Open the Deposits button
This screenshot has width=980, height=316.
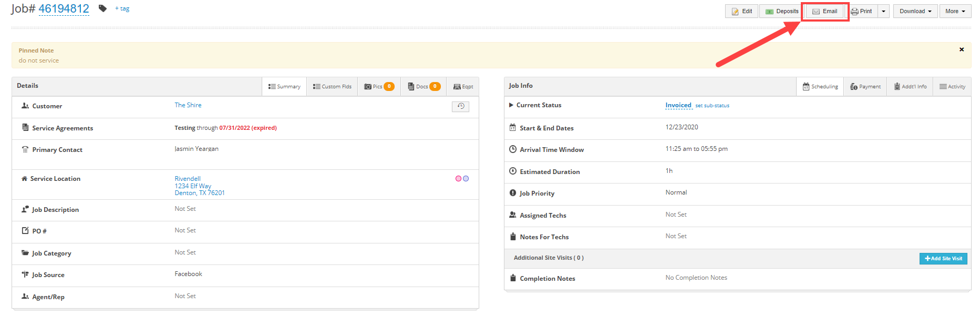782,11
